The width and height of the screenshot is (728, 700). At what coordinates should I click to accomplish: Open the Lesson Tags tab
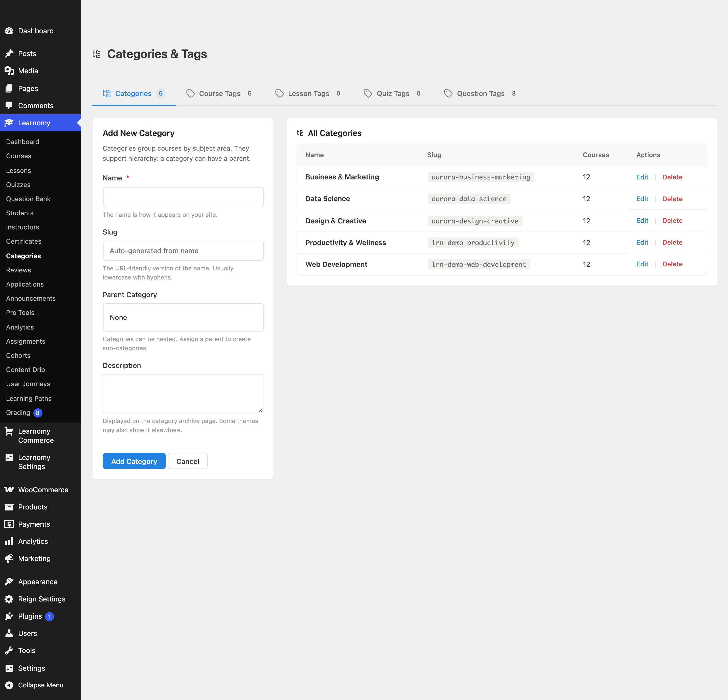[308, 93]
